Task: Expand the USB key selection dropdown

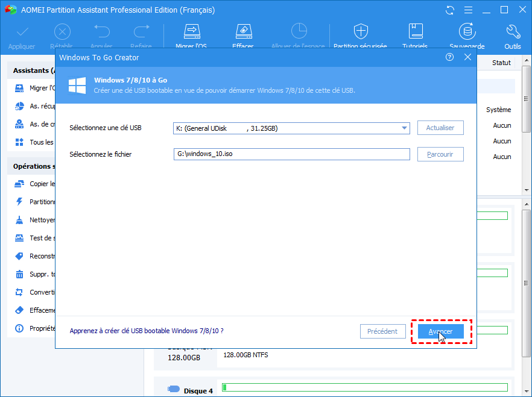Action: point(404,128)
